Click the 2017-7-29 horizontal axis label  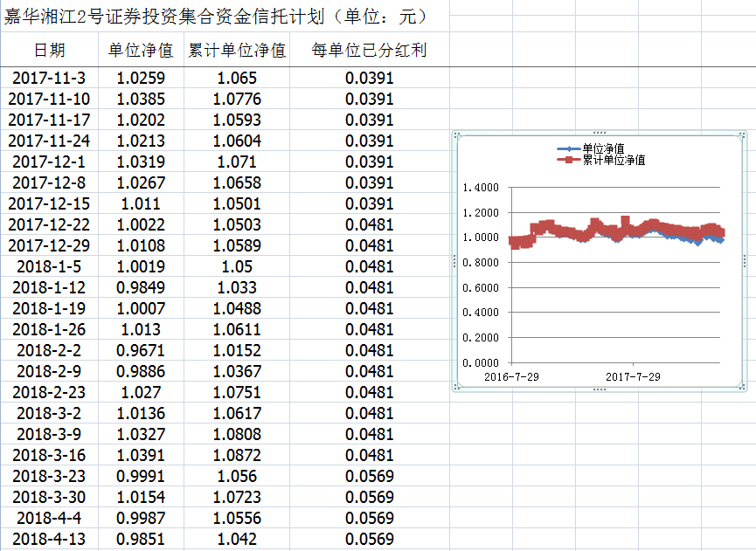pos(633,375)
